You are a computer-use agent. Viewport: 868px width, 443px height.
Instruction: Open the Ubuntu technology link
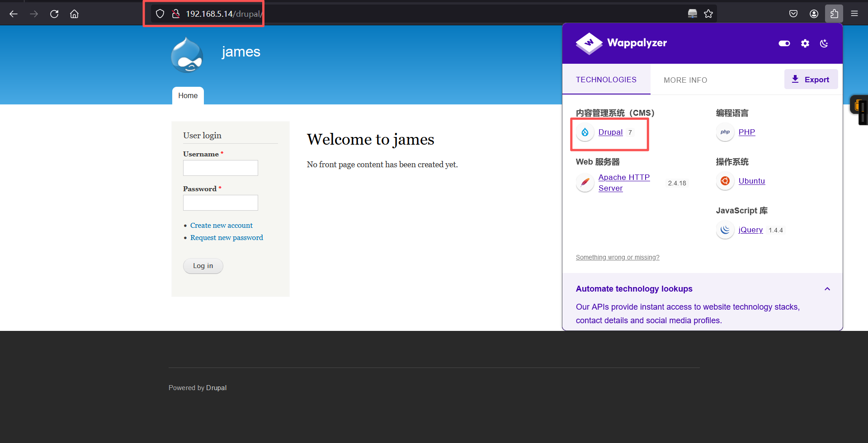752,181
